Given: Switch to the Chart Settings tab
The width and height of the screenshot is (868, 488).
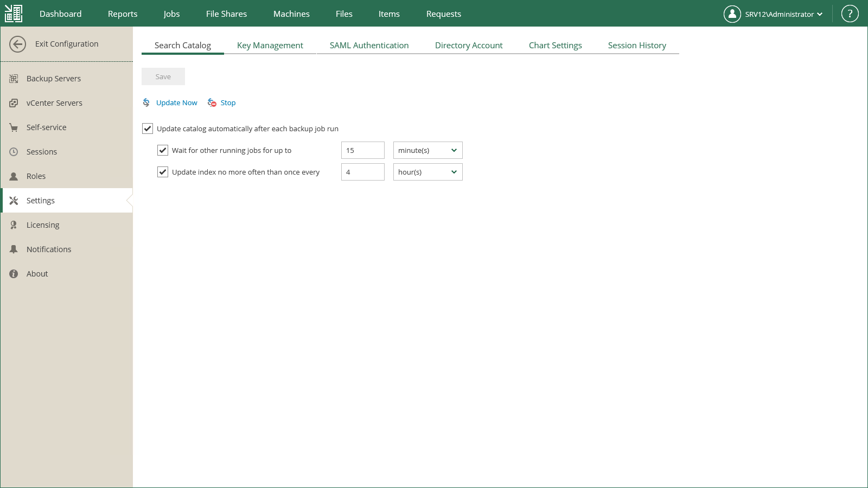Looking at the screenshot, I should pos(556,46).
